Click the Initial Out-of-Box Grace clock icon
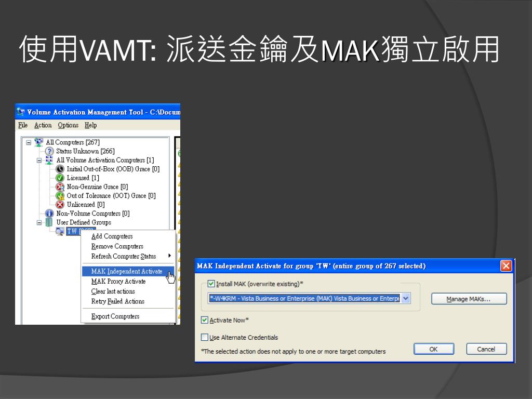Screen dimensions: 532x399 coord(60,169)
